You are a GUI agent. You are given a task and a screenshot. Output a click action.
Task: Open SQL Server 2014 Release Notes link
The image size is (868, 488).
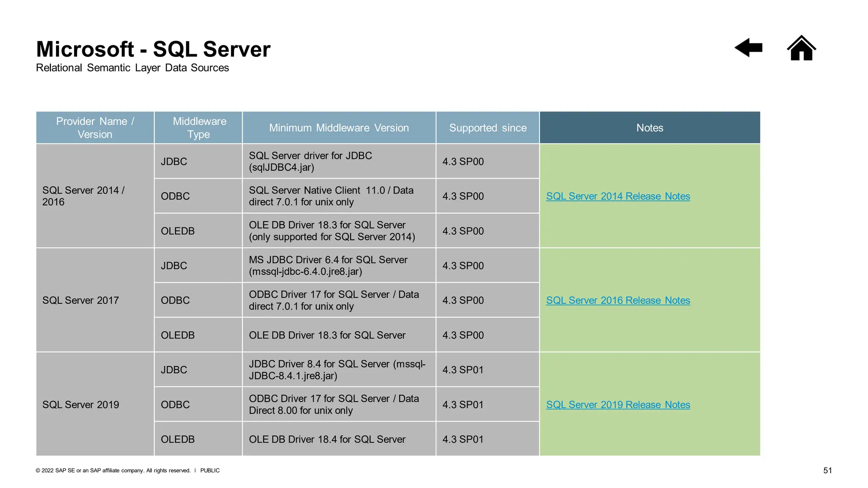click(x=618, y=196)
